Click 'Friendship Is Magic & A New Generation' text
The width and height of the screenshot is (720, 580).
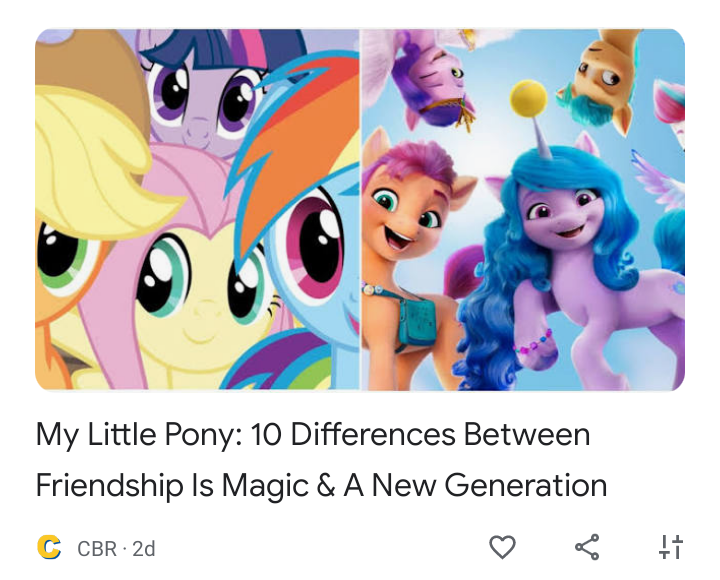click(x=321, y=485)
